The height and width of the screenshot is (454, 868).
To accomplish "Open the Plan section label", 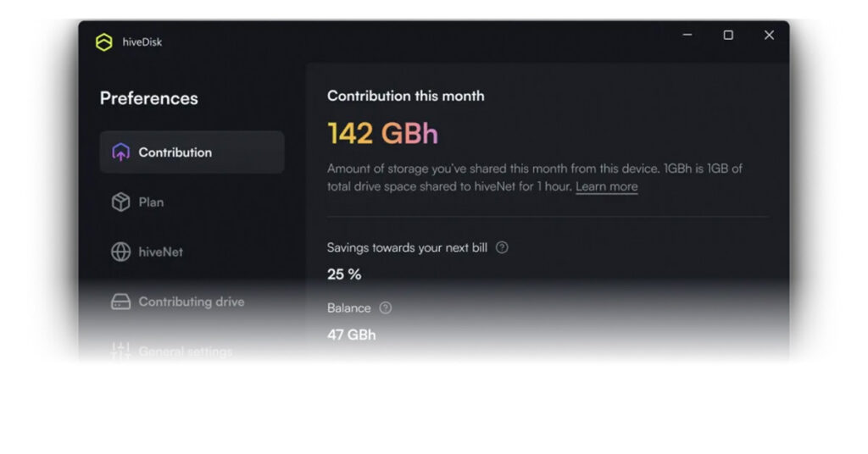I will tap(151, 202).
